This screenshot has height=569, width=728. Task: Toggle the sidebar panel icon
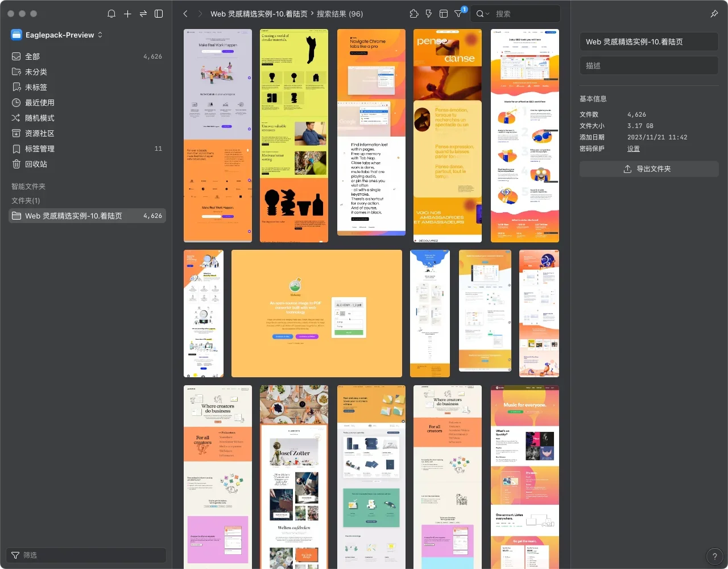click(159, 14)
